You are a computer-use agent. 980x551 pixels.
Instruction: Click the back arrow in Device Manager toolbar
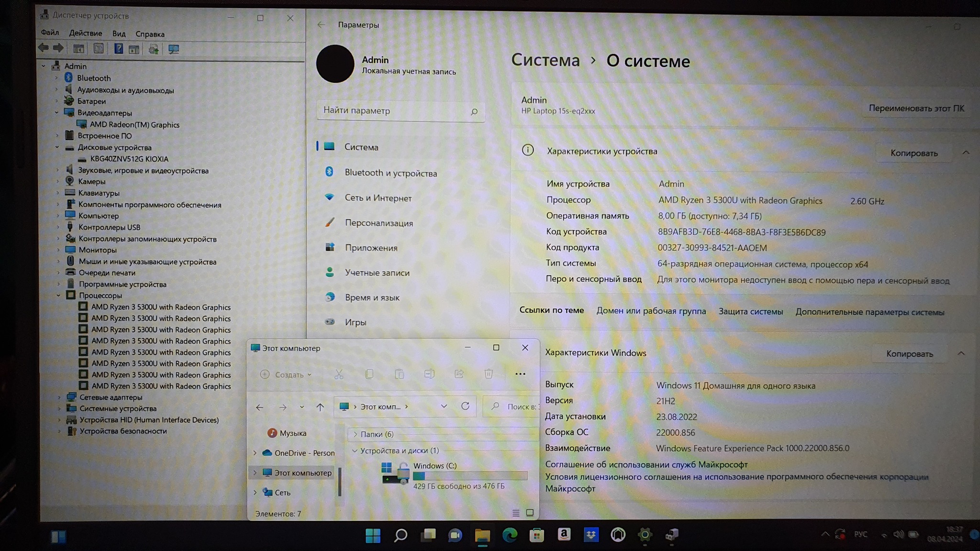[x=44, y=48]
